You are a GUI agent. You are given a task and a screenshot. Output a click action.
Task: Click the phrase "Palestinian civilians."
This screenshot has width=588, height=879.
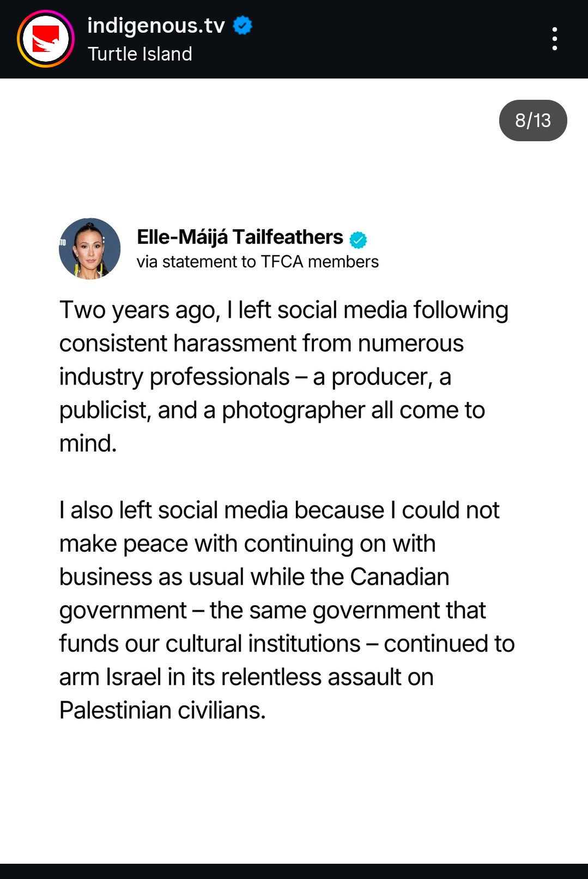click(x=162, y=711)
